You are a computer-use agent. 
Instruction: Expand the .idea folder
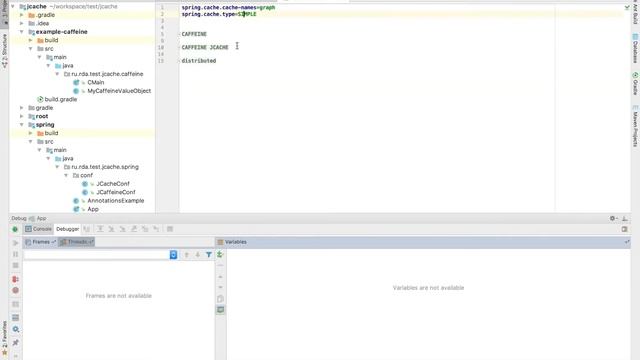coord(22,23)
